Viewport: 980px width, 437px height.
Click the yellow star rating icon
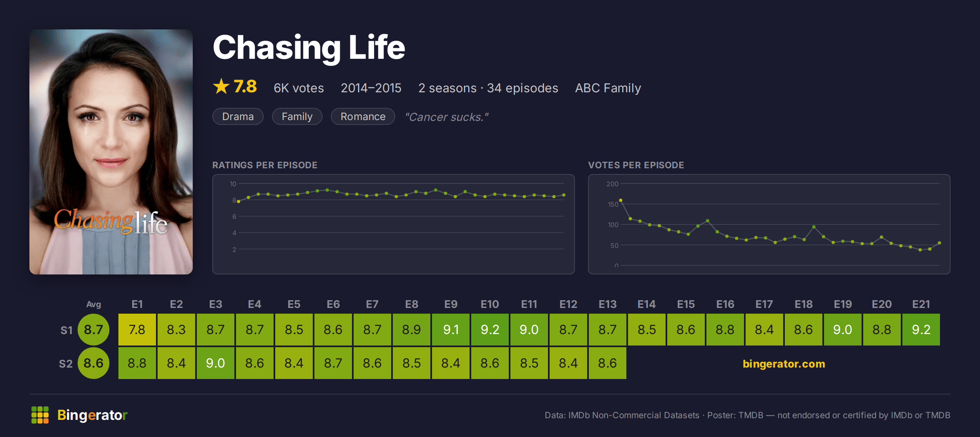click(x=221, y=86)
